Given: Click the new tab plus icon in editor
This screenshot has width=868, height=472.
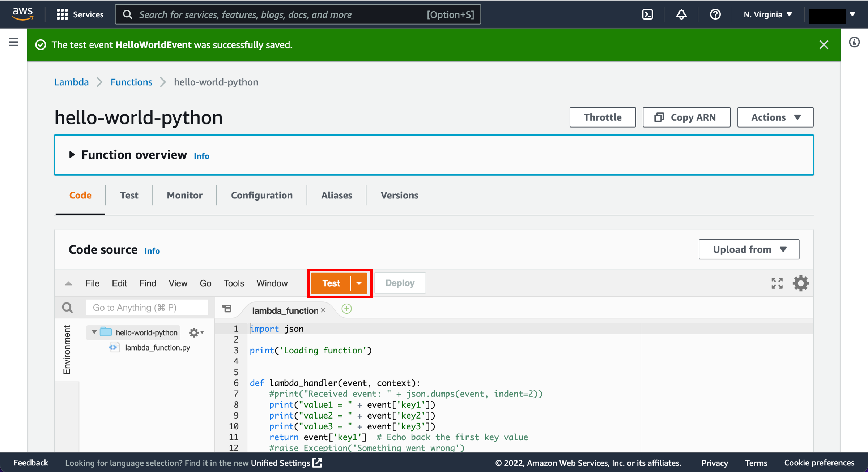Looking at the screenshot, I should pos(346,308).
